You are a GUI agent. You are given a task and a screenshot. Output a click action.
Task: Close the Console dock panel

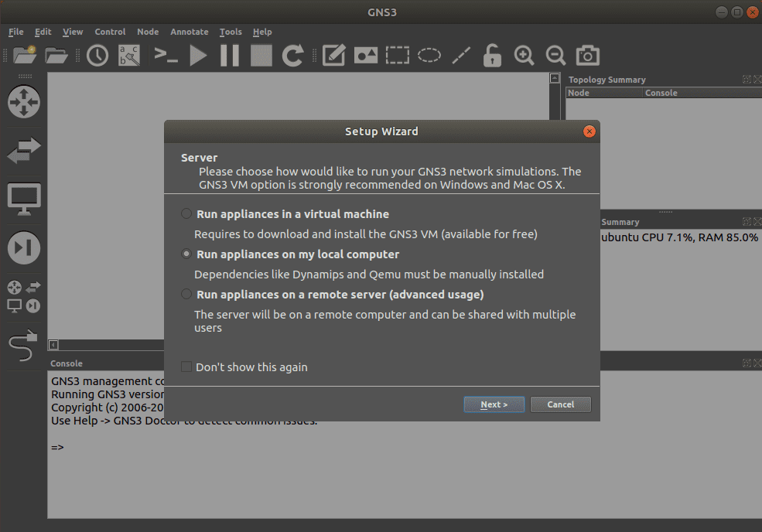[x=757, y=363]
